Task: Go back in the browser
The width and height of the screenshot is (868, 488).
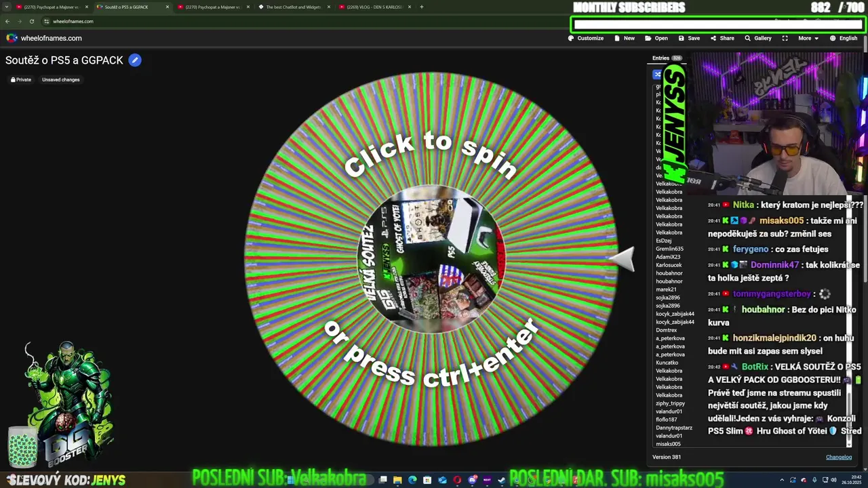Action: [x=7, y=21]
